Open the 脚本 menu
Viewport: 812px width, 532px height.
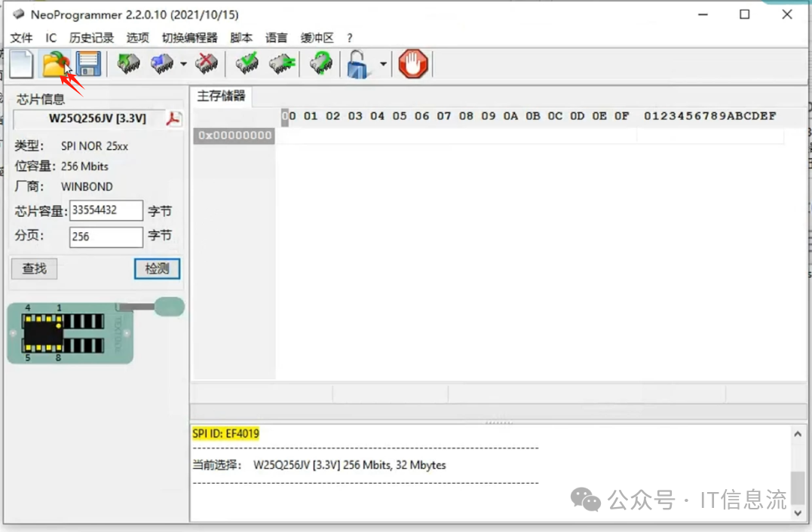(241, 38)
